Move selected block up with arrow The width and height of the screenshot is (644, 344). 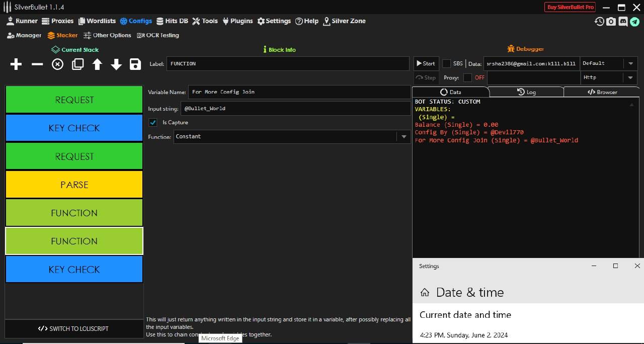(x=97, y=64)
